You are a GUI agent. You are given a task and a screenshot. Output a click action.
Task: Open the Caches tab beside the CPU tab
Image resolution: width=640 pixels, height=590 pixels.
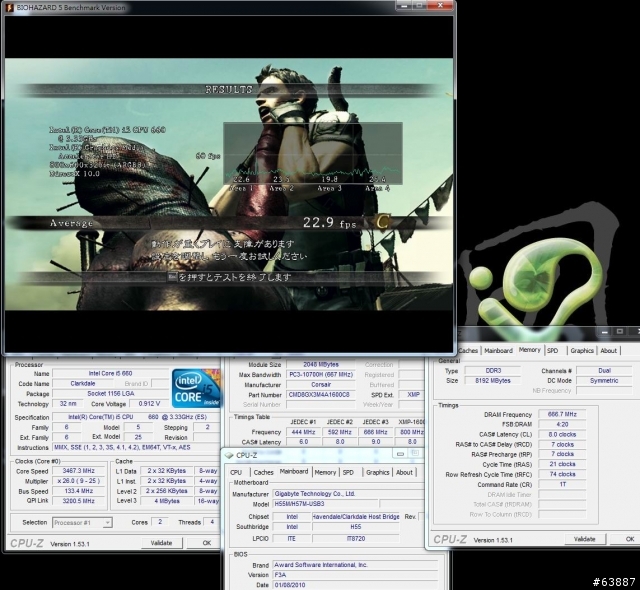pyautogui.click(x=263, y=472)
